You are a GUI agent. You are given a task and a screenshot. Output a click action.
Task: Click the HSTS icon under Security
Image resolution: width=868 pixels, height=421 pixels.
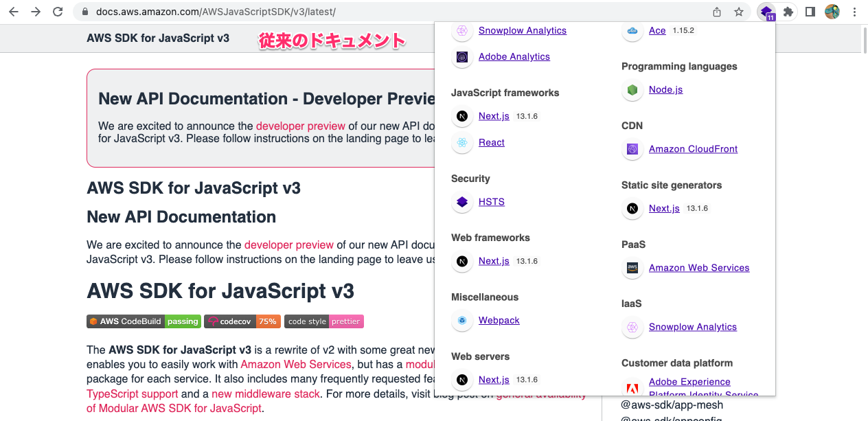point(461,202)
